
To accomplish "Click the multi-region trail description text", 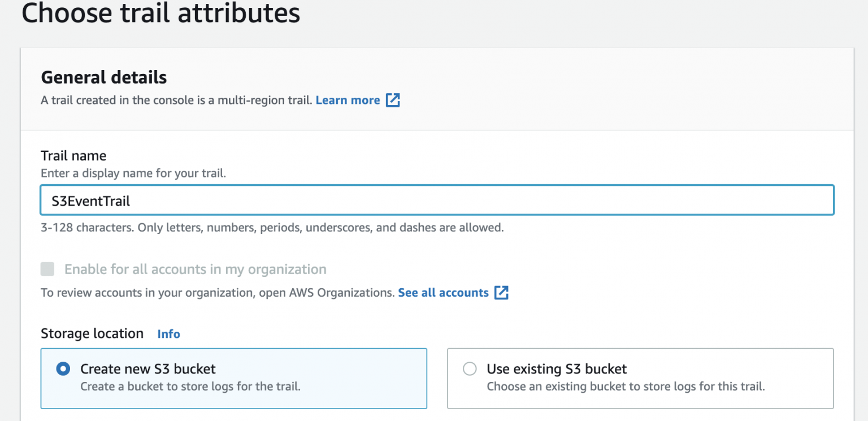I will pyautogui.click(x=175, y=100).
